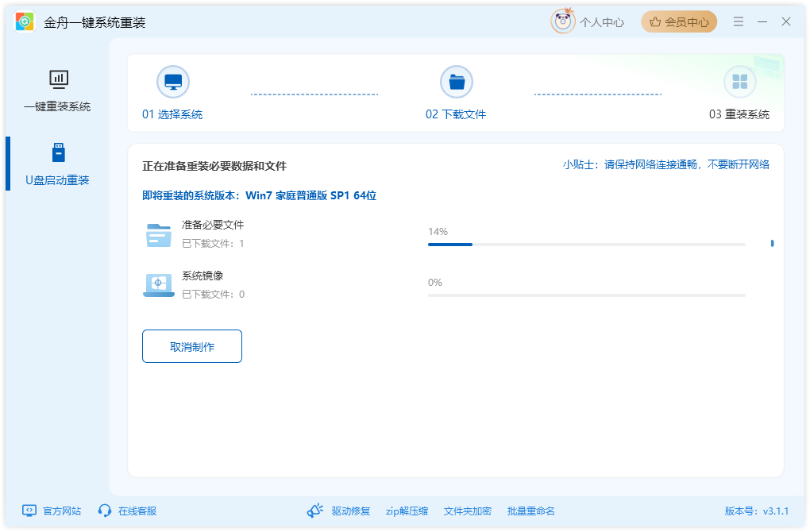The height and width of the screenshot is (532, 810).
Task: Select the U盘启动重装 USB drive icon
Action: point(59,153)
